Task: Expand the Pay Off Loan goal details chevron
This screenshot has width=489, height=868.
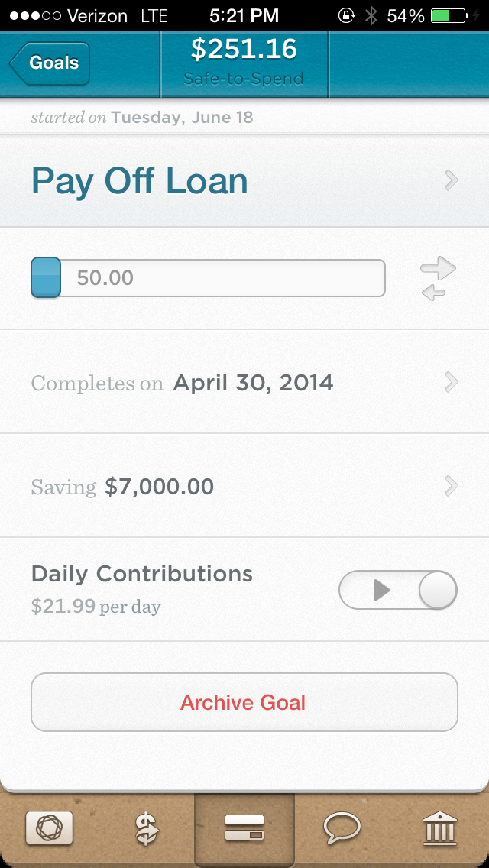Action: [451, 181]
